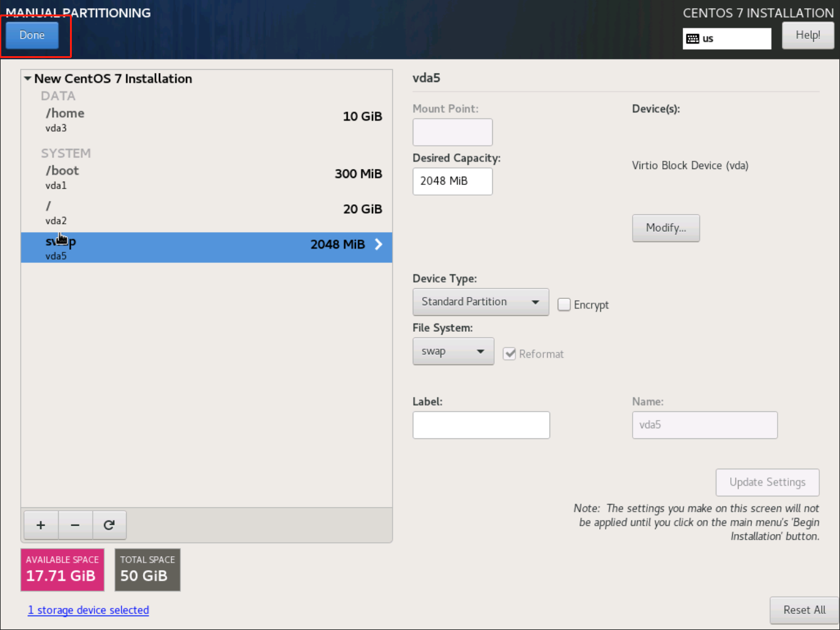Open the File System swap dropdown
The height and width of the screenshot is (630, 840).
pos(453,351)
